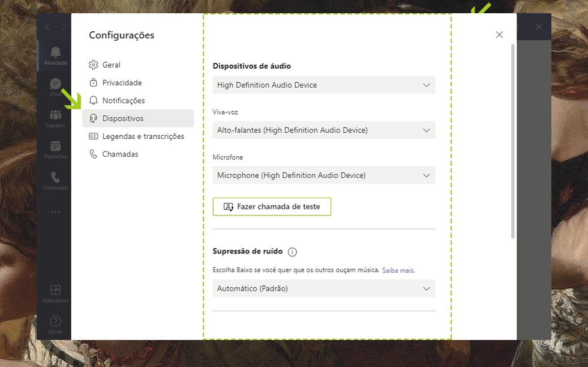This screenshot has height=367, width=588.
Task: Expand the Dispositivos de áudio dropdown
Action: point(324,85)
